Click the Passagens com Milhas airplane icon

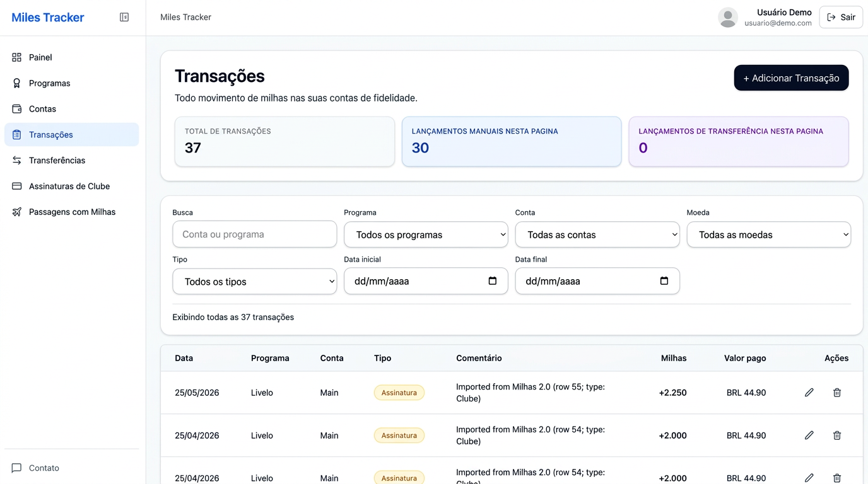17,212
